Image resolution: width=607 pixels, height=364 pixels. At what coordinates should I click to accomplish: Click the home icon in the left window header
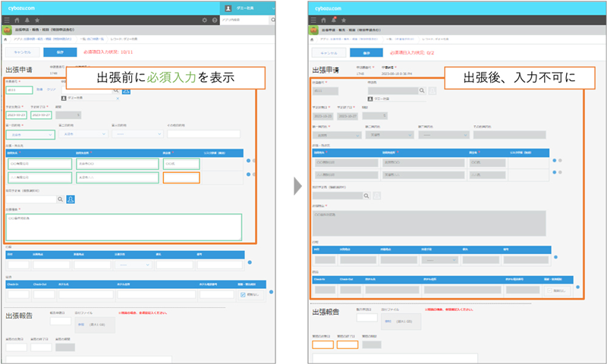tap(17, 20)
